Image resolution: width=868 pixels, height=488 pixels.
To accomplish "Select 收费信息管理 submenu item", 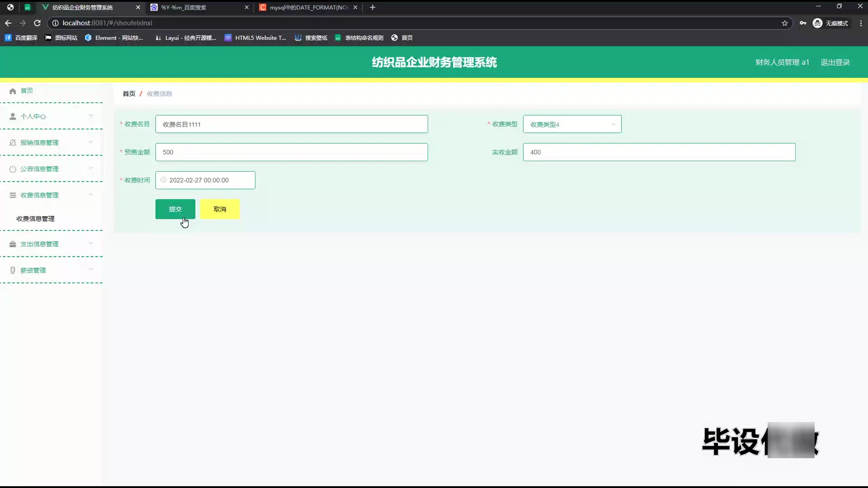I will [x=35, y=219].
